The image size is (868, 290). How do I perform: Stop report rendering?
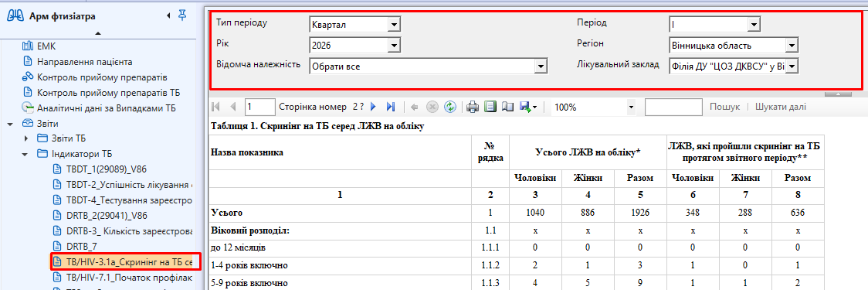pyautogui.click(x=432, y=107)
